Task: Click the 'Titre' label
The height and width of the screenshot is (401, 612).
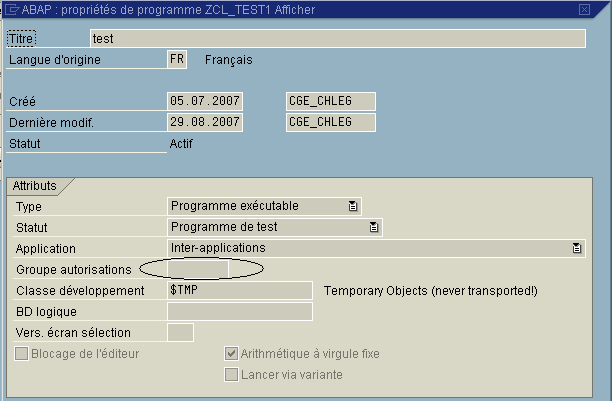Action: click(21, 39)
